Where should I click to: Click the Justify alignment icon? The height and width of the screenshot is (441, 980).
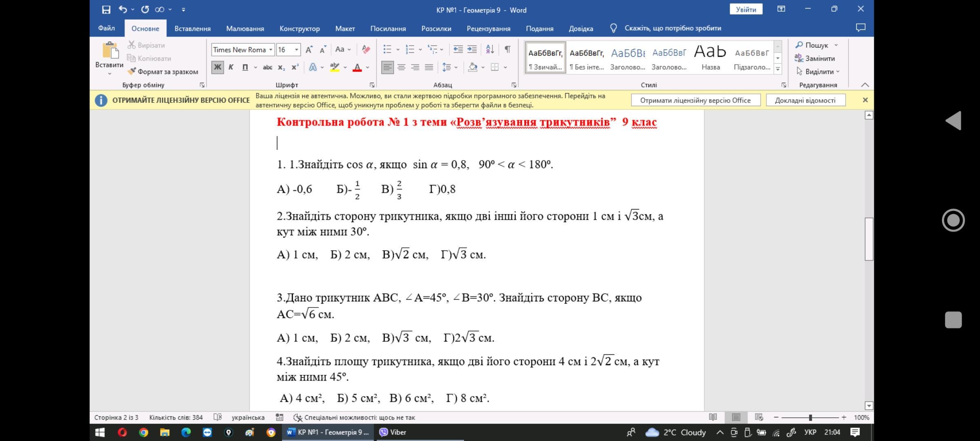point(429,67)
